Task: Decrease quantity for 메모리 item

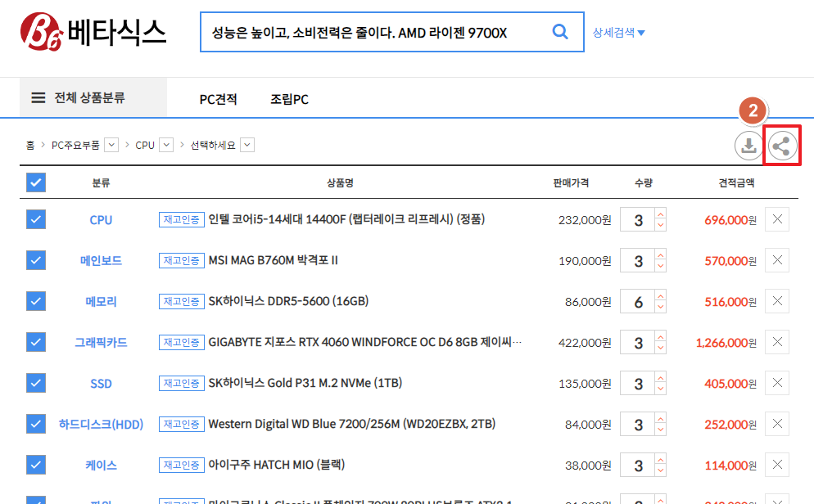Action: [x=660, y=307]
